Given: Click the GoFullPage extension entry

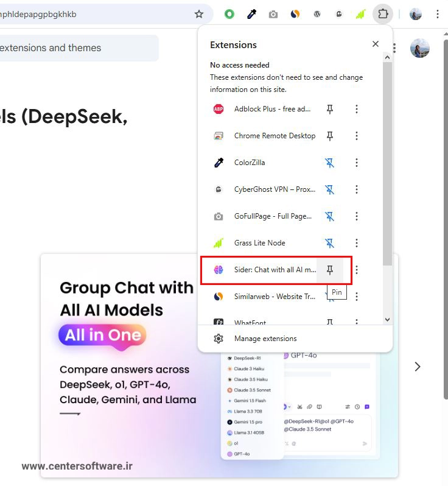Looking at the screenshot, I should click(263, 216).
